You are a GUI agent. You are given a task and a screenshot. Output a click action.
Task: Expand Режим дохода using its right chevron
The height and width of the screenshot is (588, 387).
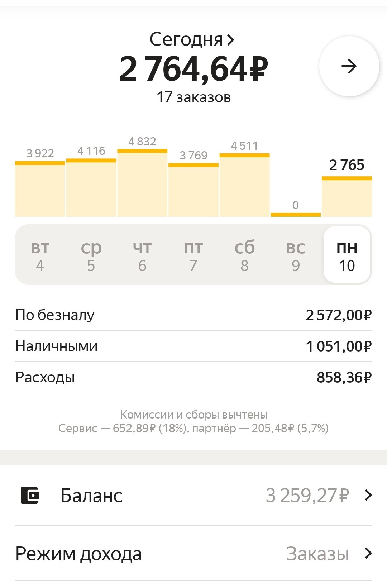[368, 553]
